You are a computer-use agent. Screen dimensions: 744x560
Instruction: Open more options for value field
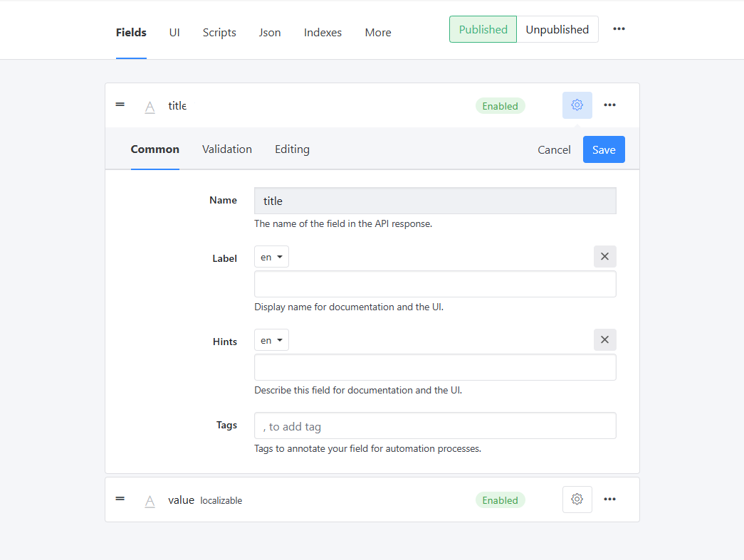coord(609,500)
